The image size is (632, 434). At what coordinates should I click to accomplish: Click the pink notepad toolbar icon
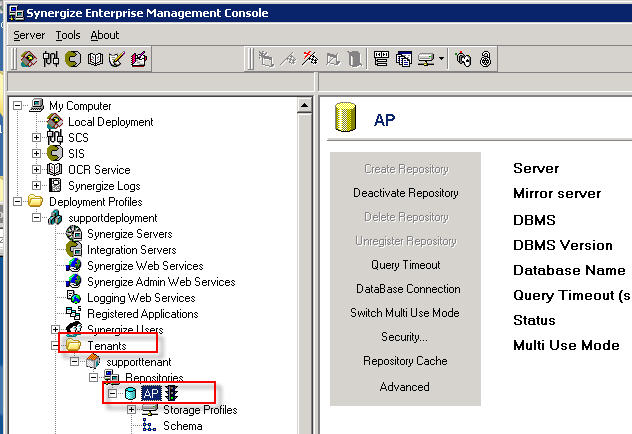pyautogui.click(x=139, y=59)
